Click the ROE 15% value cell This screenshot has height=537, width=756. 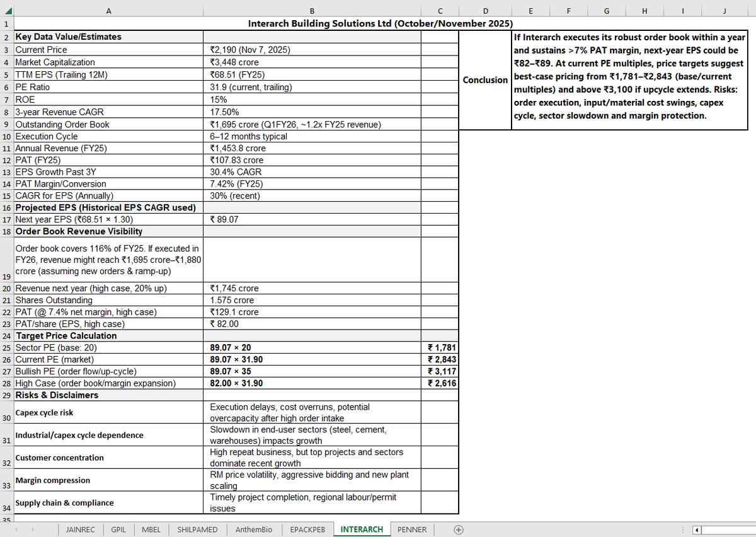pos(312,100)
